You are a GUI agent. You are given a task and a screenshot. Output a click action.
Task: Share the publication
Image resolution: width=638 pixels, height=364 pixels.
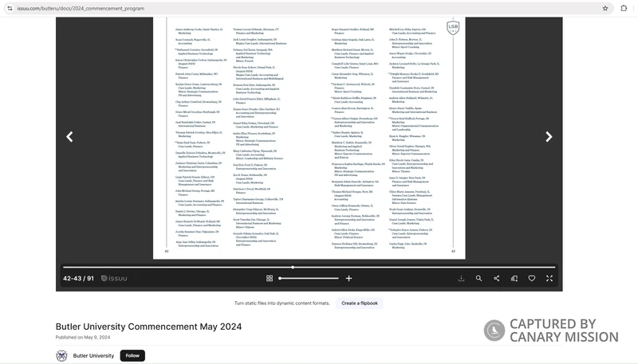[x=496, y=279]
